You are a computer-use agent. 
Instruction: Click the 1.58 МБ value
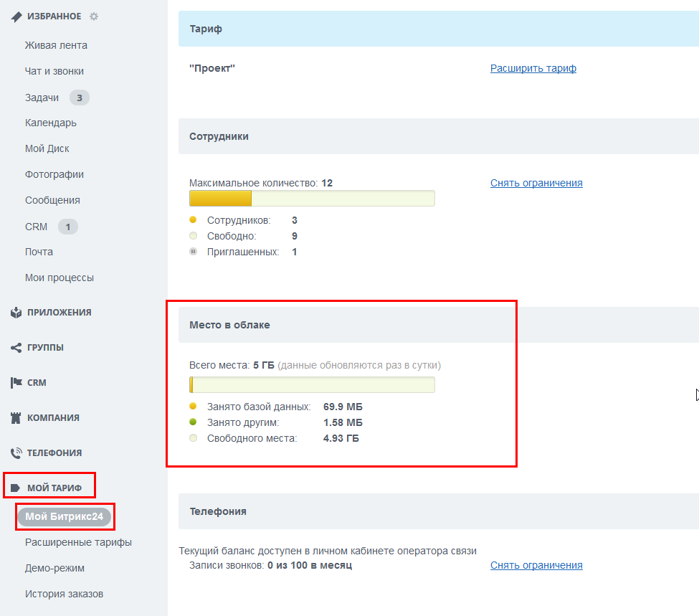tap(343, 422)
